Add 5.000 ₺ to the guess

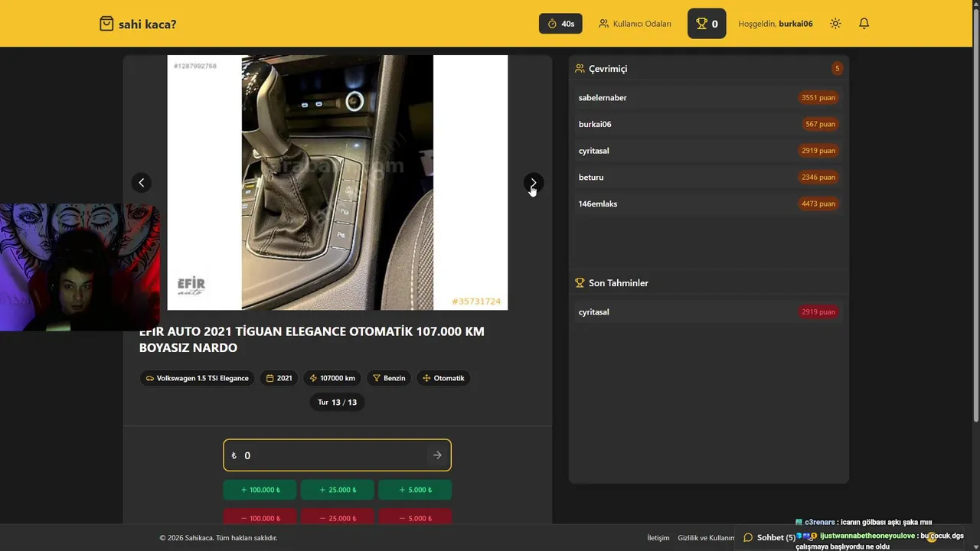(x=414, y=490)
